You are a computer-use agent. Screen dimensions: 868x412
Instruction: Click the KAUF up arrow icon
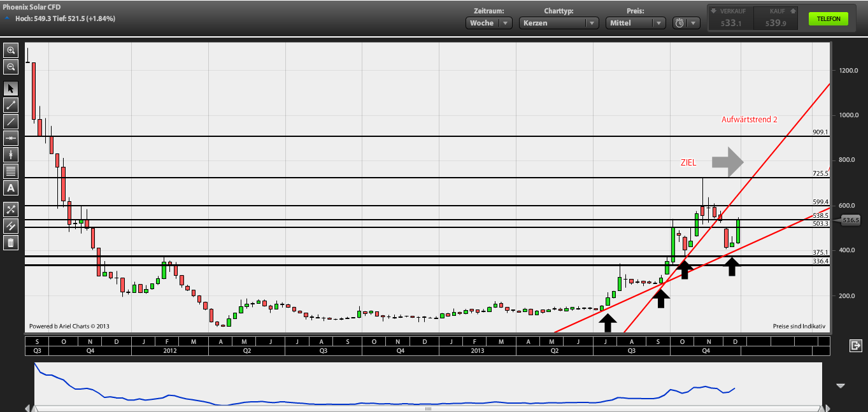[x=793, y=11]
